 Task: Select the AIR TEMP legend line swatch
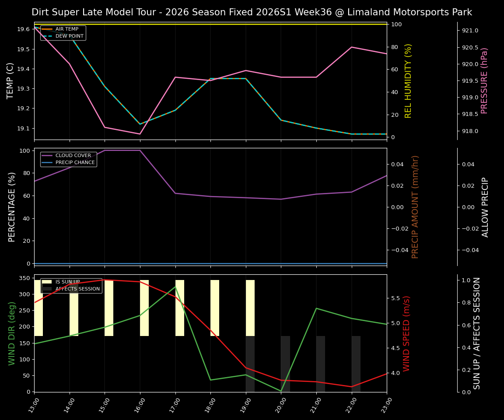(x=46, y=29)
